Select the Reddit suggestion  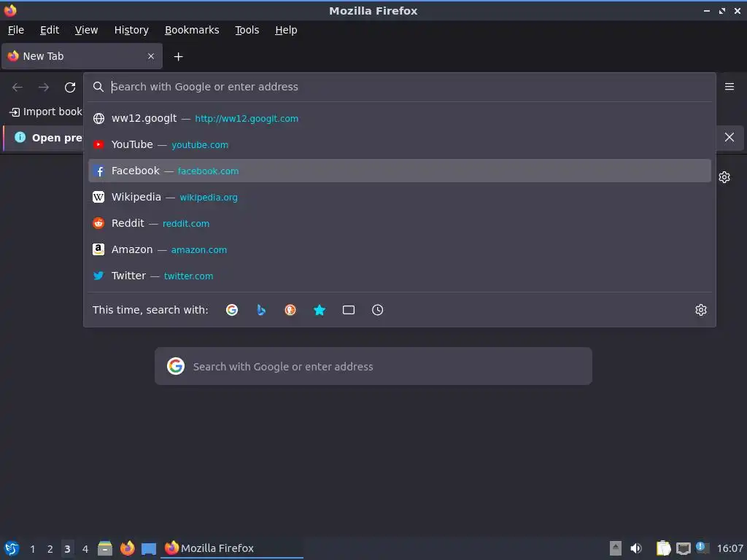(400, 223)
